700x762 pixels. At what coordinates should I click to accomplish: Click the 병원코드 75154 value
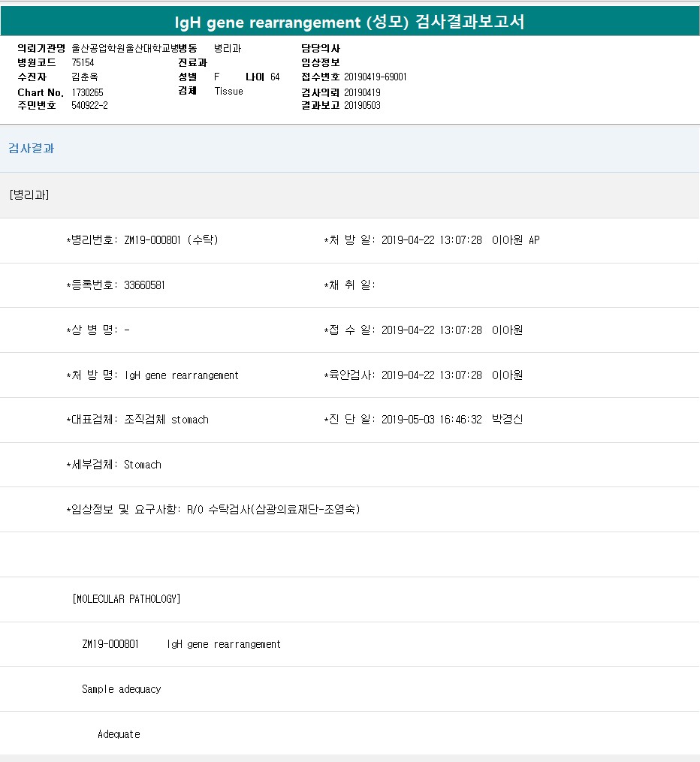(83, 62)
